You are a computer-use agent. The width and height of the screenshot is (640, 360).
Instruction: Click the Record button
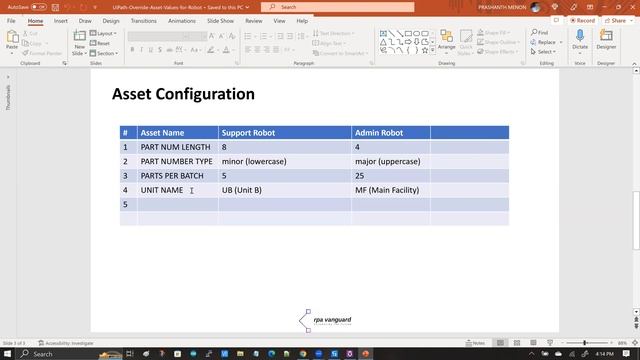coord(582,20)
